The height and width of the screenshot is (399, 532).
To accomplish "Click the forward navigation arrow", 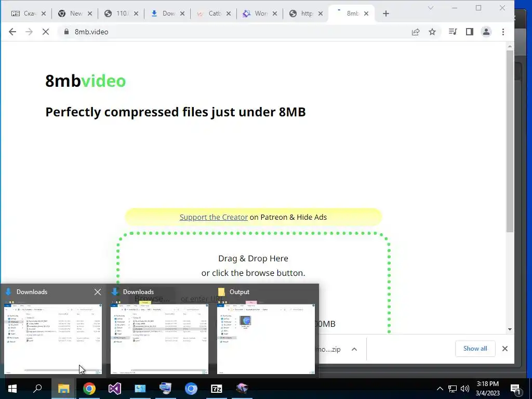I will point(29,32).
